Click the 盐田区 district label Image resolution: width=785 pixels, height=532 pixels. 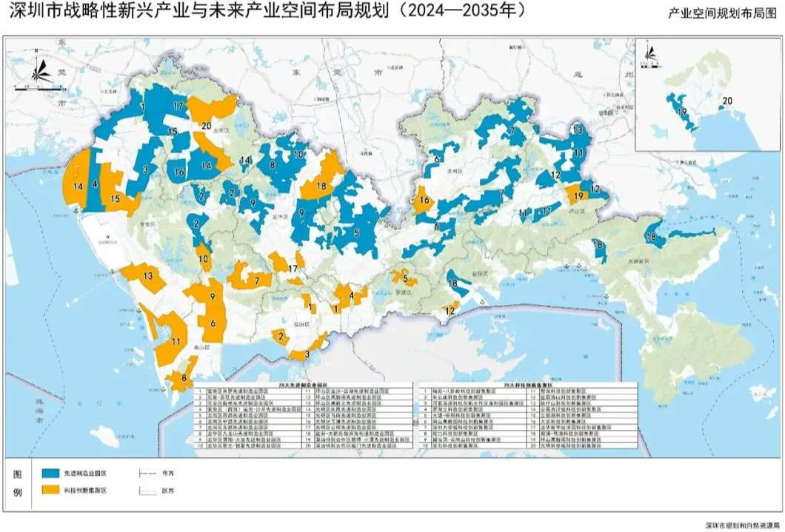click(x=481, y=274)
